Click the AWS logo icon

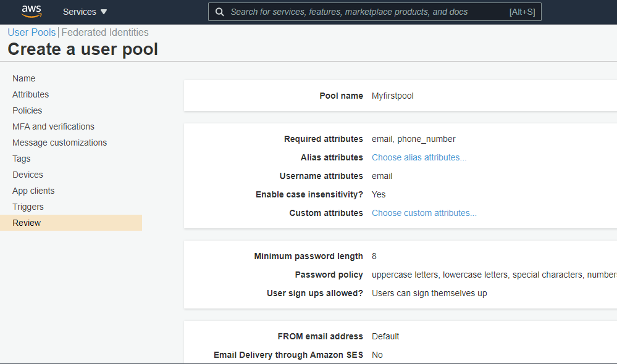tap(31, 11)
